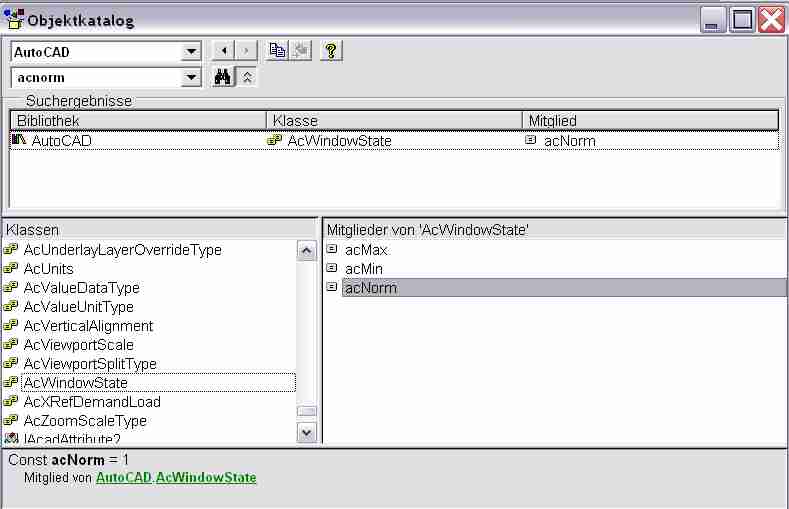The height and width of the screenshot is (509, 789).
Task: Select AcViewportScale class
Action: click(78, 345)
